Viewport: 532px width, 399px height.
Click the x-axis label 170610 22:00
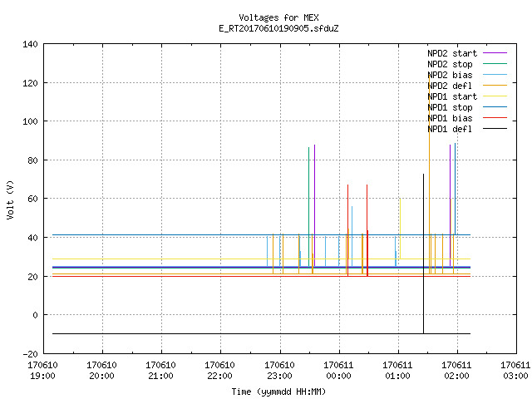click(x=219, y=371)
